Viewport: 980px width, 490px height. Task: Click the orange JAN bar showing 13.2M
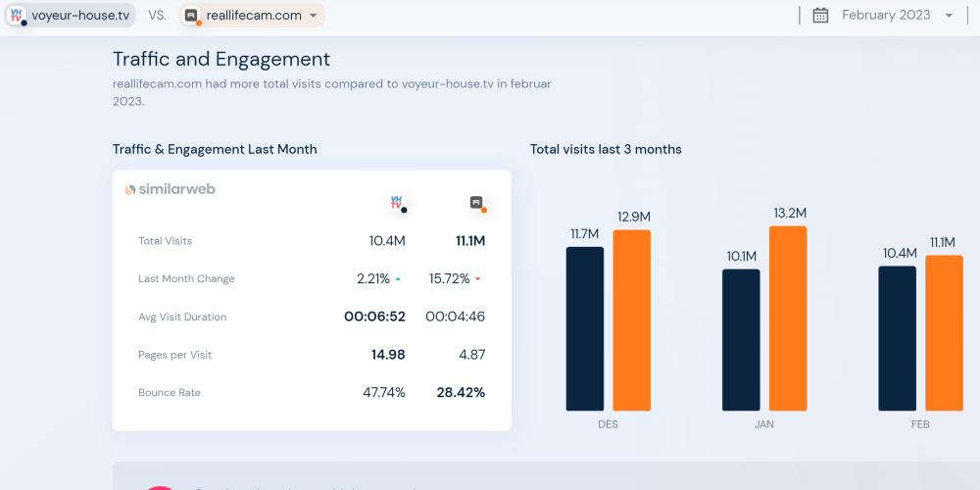point(788,318)
